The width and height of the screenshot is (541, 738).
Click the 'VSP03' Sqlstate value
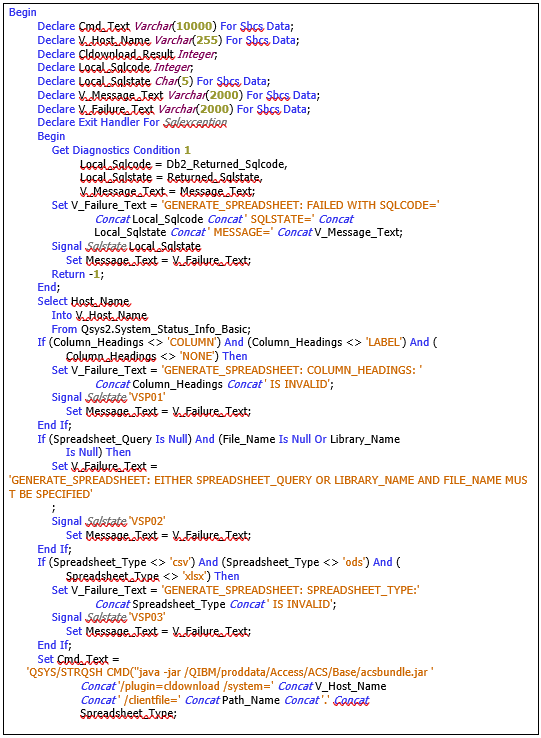tap(146, 617)
